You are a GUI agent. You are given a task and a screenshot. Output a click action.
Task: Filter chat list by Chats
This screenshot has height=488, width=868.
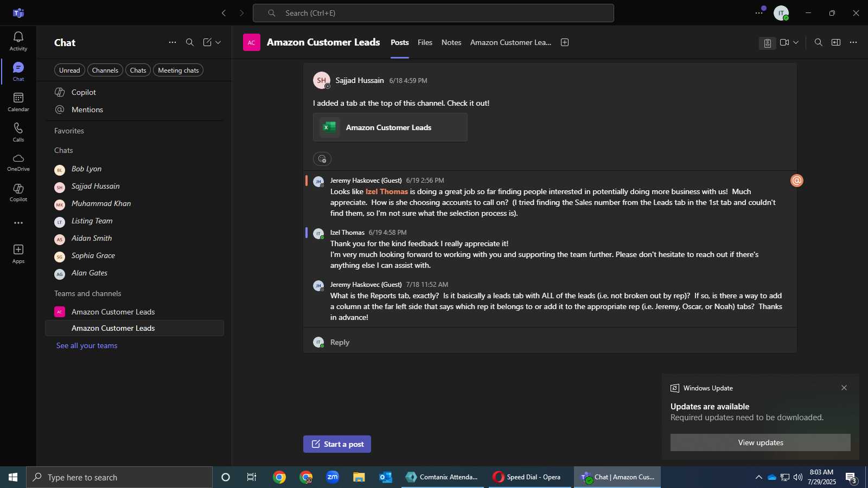click(x=138, y=70)
